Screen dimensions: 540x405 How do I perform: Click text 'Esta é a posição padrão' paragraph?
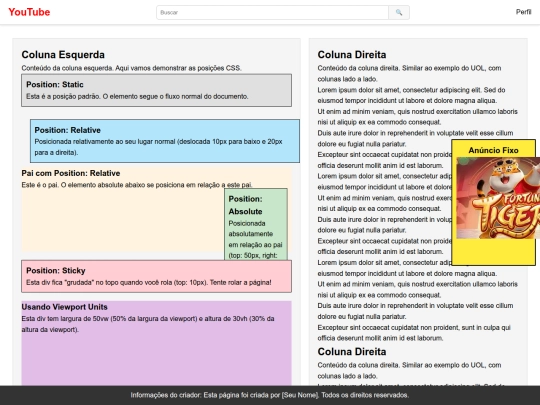[137, 96]
